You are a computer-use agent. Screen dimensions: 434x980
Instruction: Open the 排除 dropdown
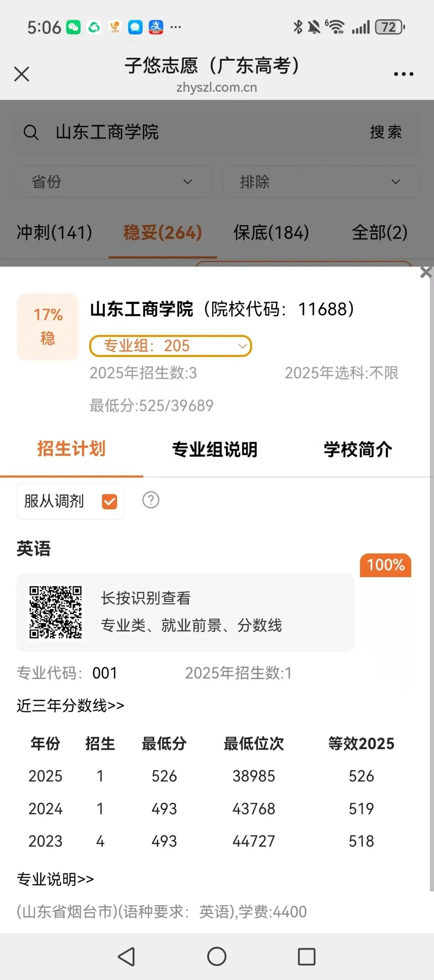[x=321, y=182]
